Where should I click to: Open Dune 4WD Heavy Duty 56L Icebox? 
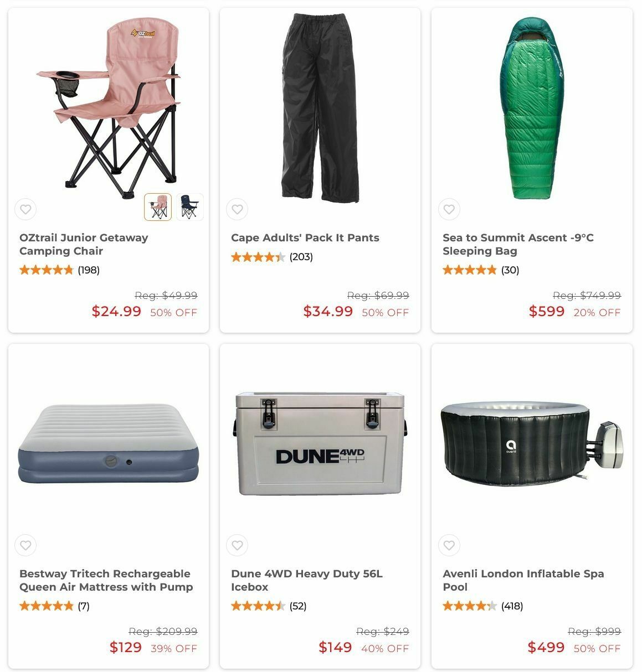click(x=307, y=580)
